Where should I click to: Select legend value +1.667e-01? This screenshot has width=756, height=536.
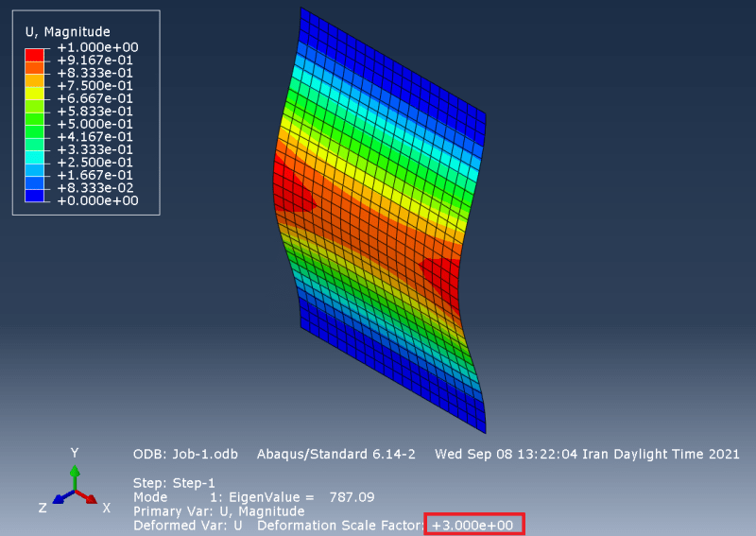click(95, 175)
